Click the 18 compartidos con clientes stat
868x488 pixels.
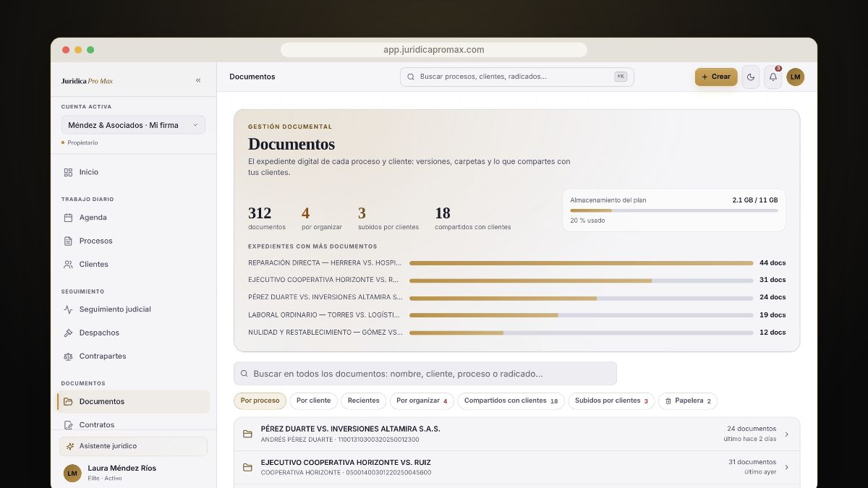pos(473,218)
